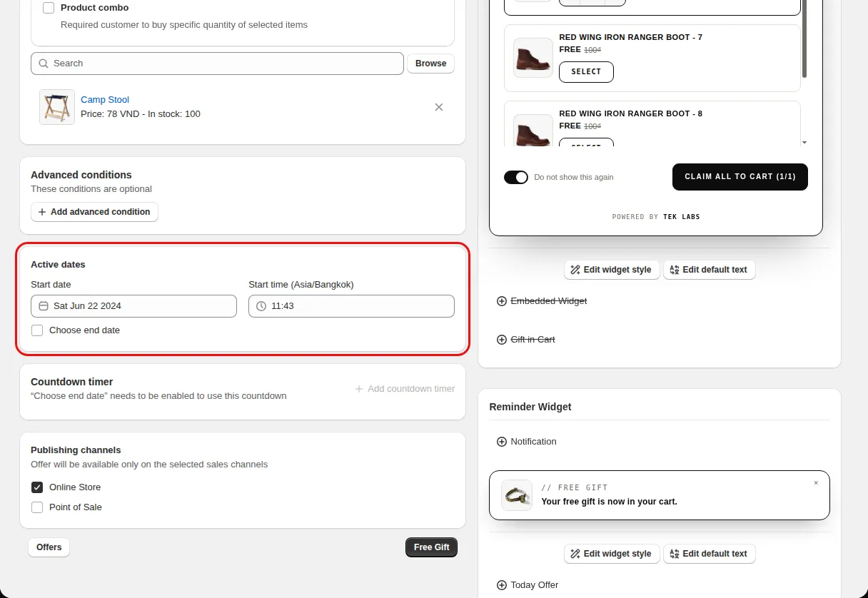Toggle the Do not show this again switch
The height and width of the screenshot is (598, 868).
(x=516, y=177)
